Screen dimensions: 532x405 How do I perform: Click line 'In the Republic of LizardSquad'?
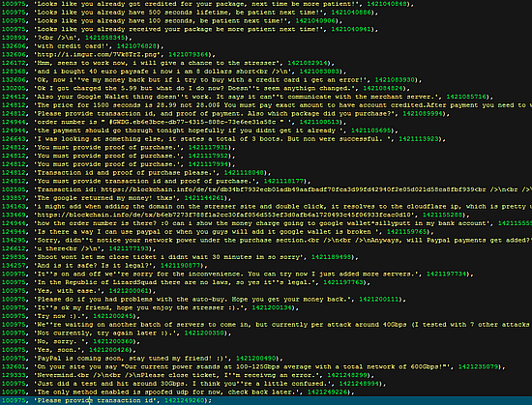click(x=186, y=282)
